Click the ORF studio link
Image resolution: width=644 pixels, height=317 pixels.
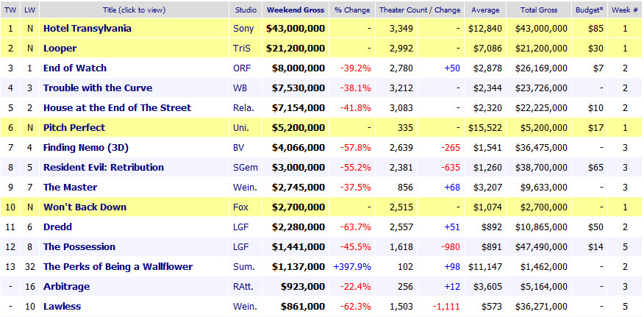click(241, 68)
